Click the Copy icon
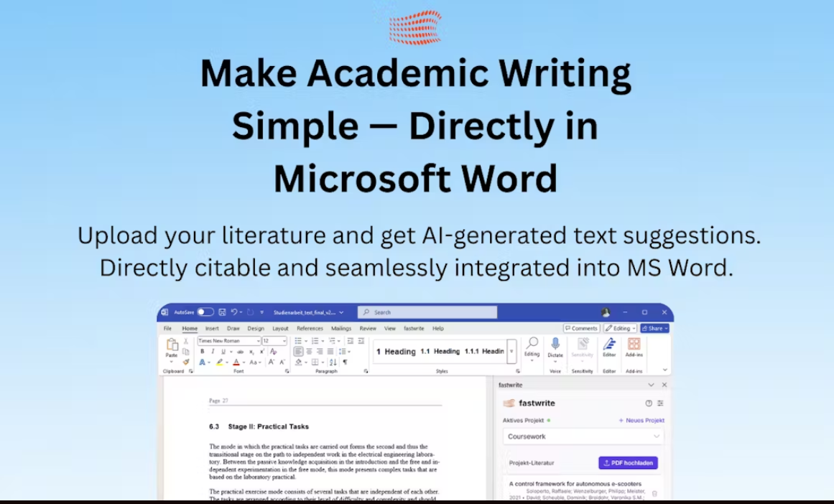The height and width of the screenshot is (504, 834). [185, 351]
